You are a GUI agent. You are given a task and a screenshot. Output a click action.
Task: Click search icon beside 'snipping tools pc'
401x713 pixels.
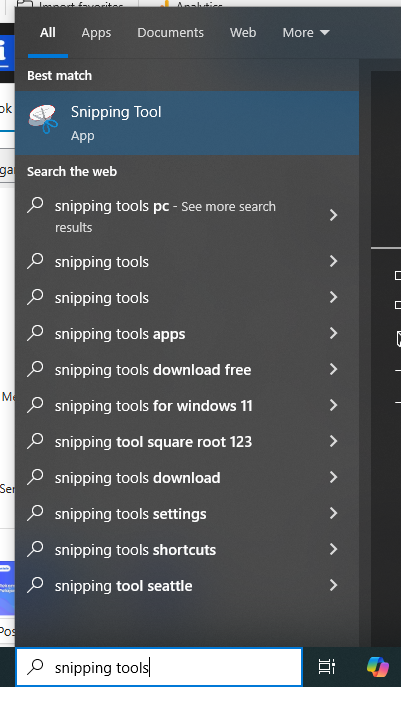tap(35, 205)
